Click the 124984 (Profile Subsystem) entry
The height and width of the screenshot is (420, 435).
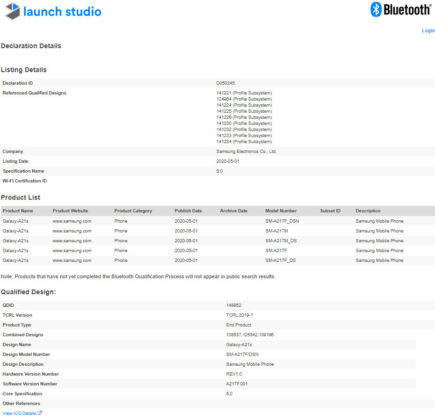point(244,99)
